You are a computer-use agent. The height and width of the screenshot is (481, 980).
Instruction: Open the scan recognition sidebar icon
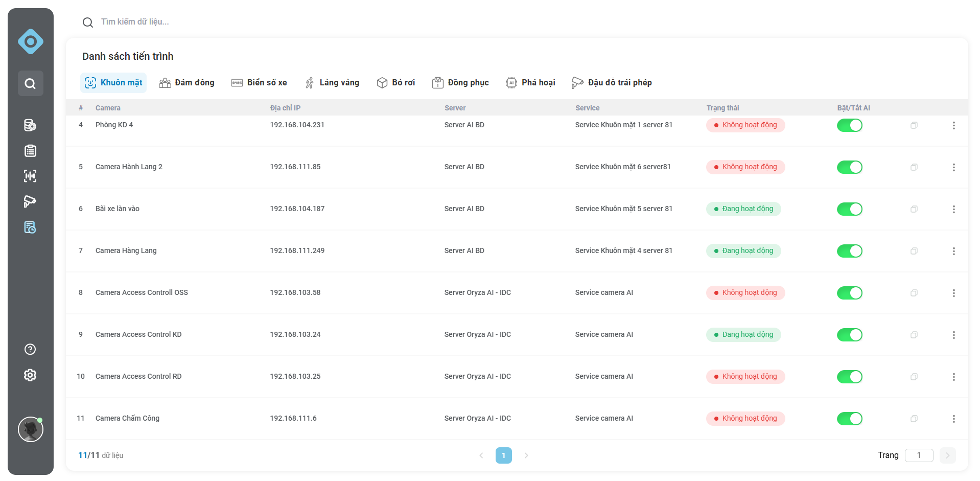[x=30, y=176]
